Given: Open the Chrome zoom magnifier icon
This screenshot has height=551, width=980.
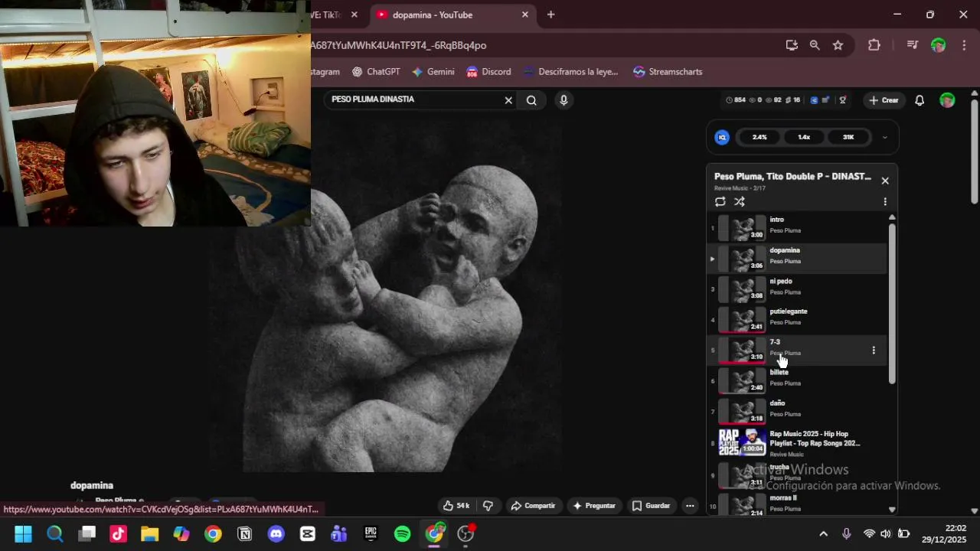Looking at the screenshot, I should [815, 45].
